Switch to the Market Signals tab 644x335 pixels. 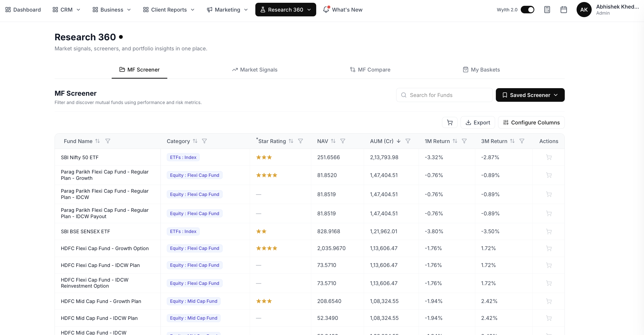[255, 70]
